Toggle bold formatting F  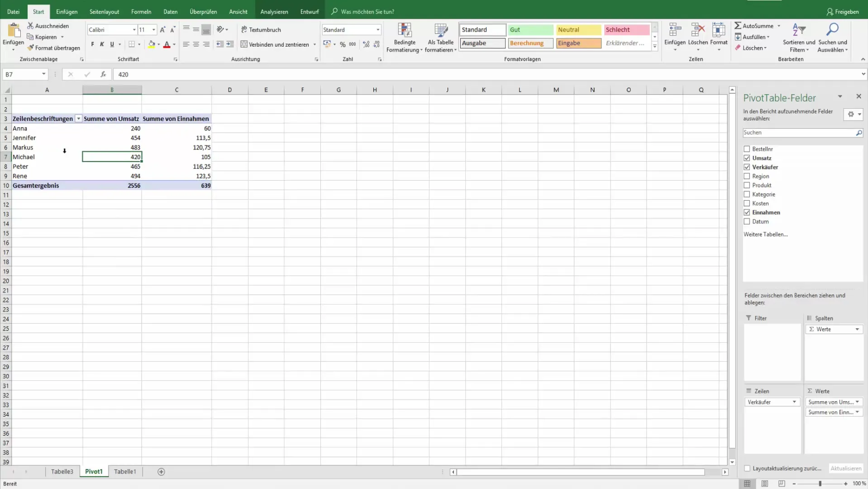(x=92, y=44)
